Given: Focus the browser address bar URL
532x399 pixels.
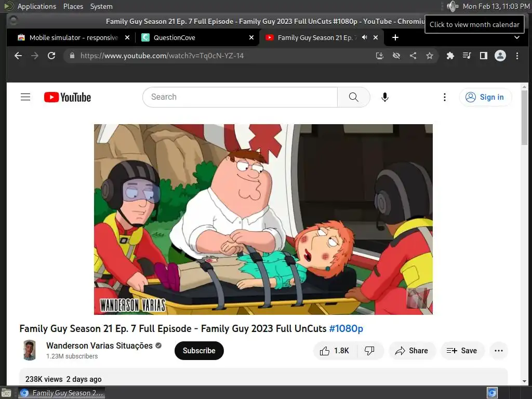Looking at the screenshot, I should (x=162, y=56).
